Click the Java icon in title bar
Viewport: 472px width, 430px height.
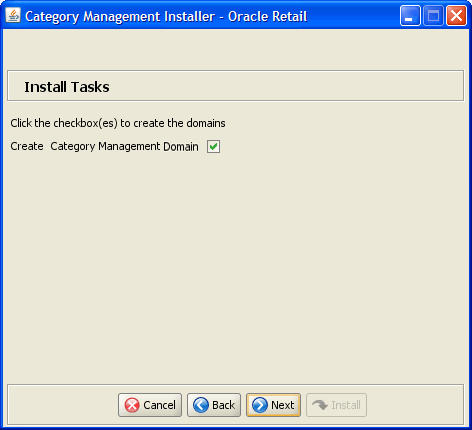tap(13, 15)
